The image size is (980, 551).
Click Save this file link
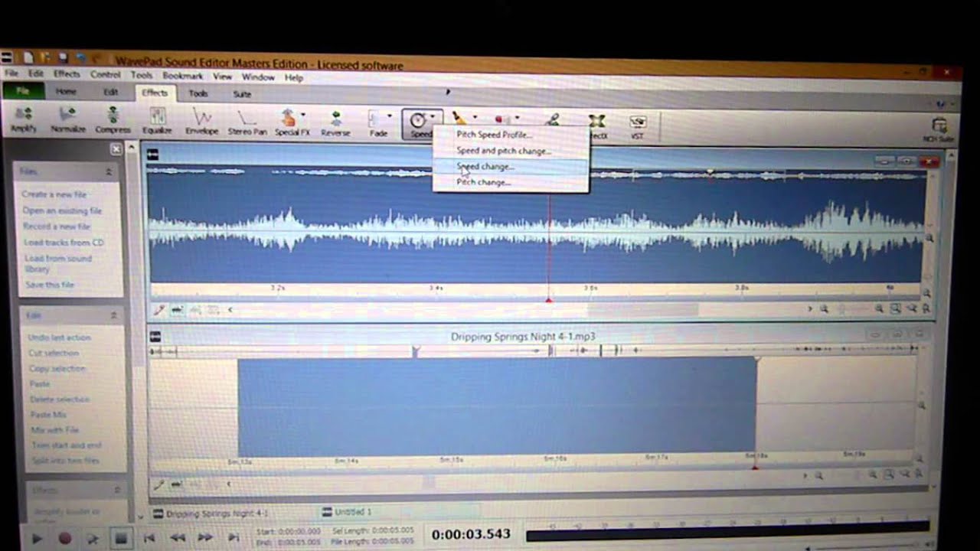(x=50, y=285)
